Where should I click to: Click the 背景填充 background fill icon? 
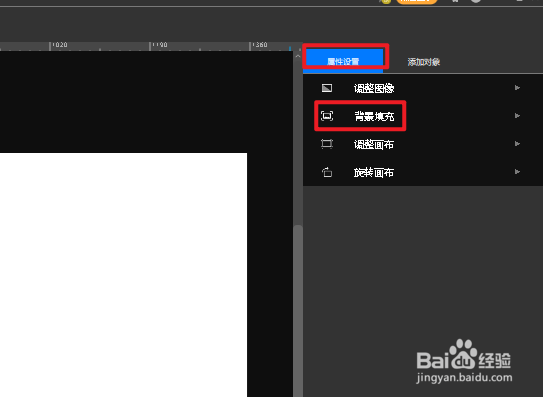tap(327, 116)
